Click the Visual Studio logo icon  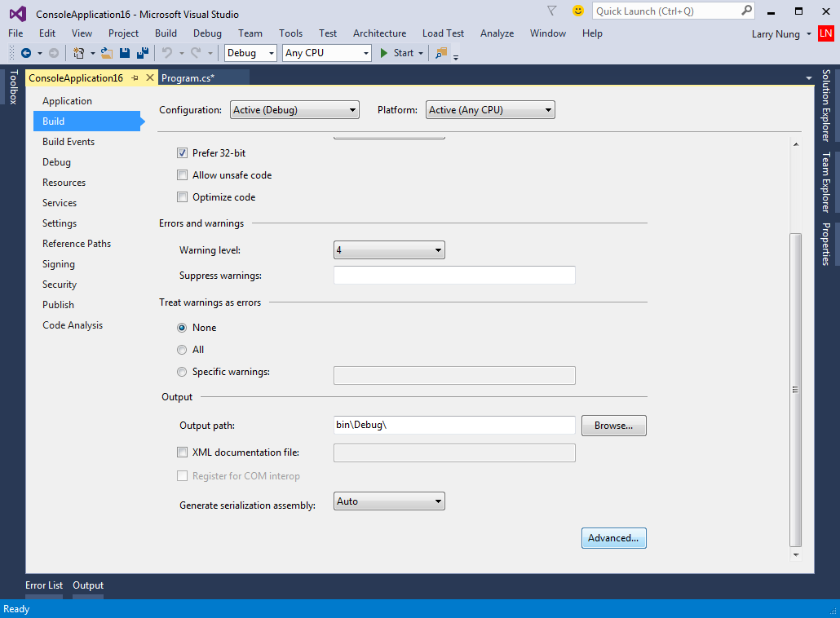[x=18, y=13]
